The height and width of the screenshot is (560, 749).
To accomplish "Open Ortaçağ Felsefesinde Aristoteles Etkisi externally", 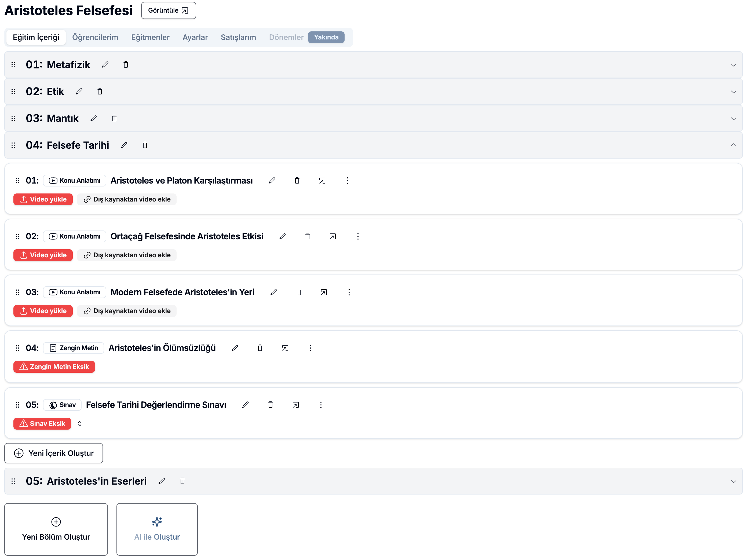I will click(333, 236).
